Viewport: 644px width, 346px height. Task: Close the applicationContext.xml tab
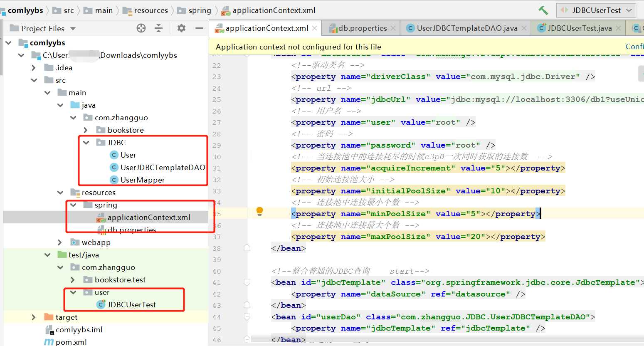point(314,28)
